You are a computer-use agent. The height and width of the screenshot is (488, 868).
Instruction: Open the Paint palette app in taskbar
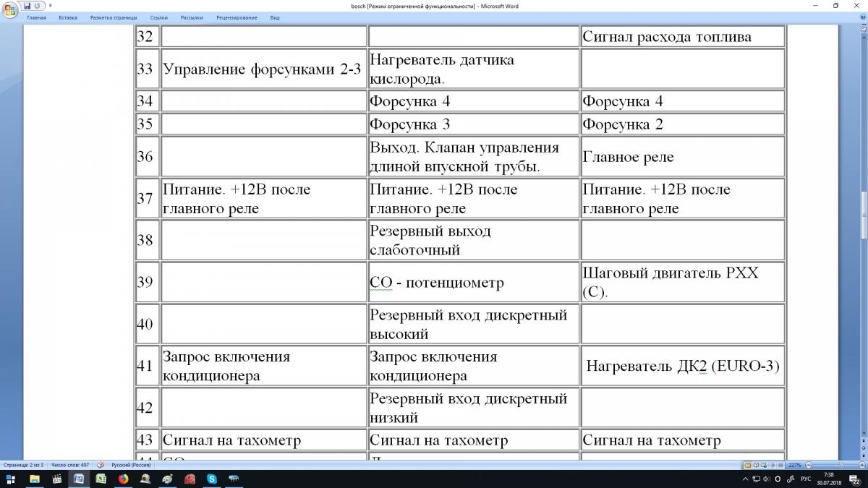[x=167, y=479]
